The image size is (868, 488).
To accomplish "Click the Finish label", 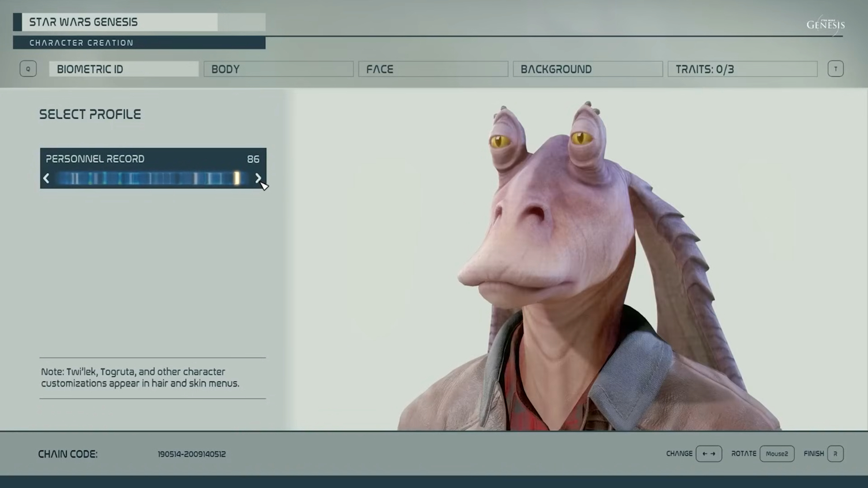I will point(813,454).
